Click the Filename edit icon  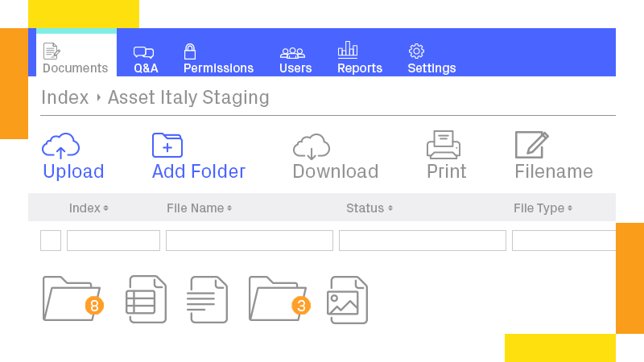(x=531, y=146)
